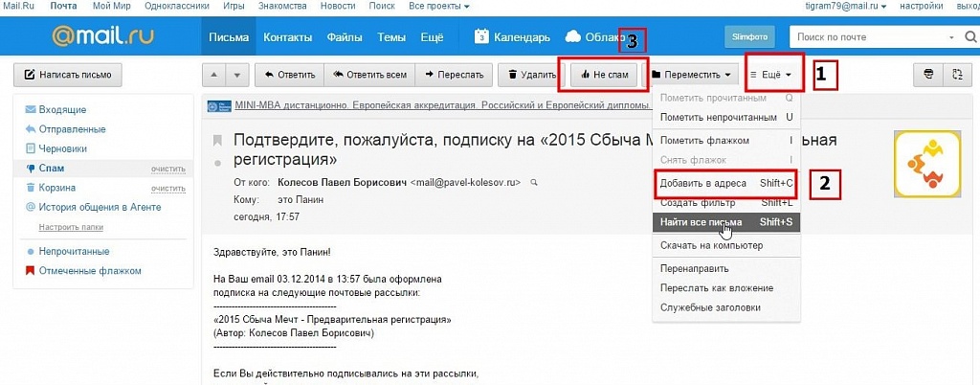Open Ещё menu in blue header
This screenshot has width=980, height=385.
432,37
